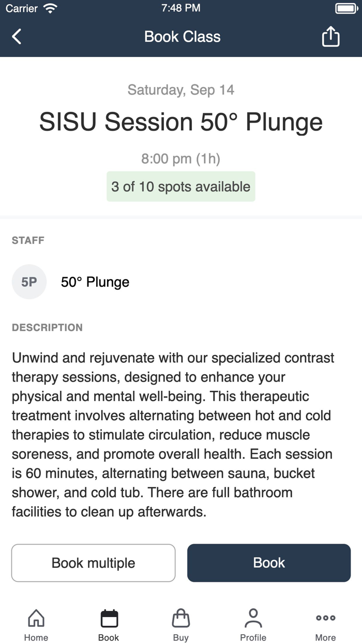362x644 pixels.
Task: Tap the 5P staff avatar circle
Action: (29, 282)
